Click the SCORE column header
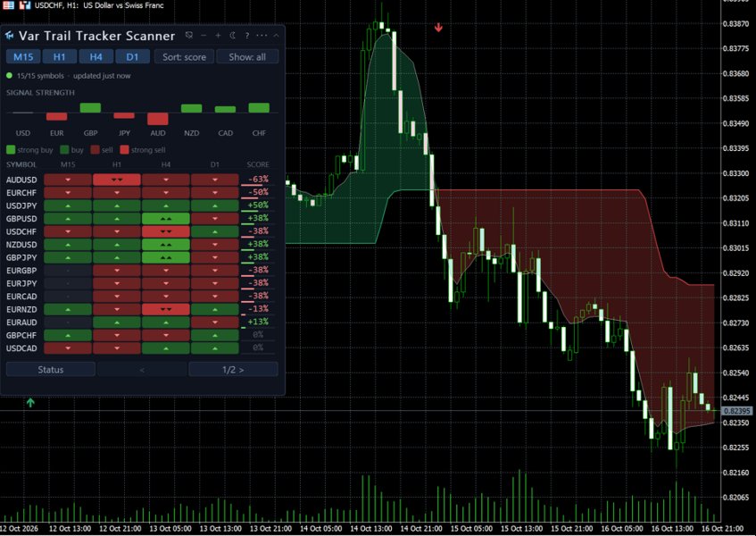756x536 pixels. click(x=258, y=164)
